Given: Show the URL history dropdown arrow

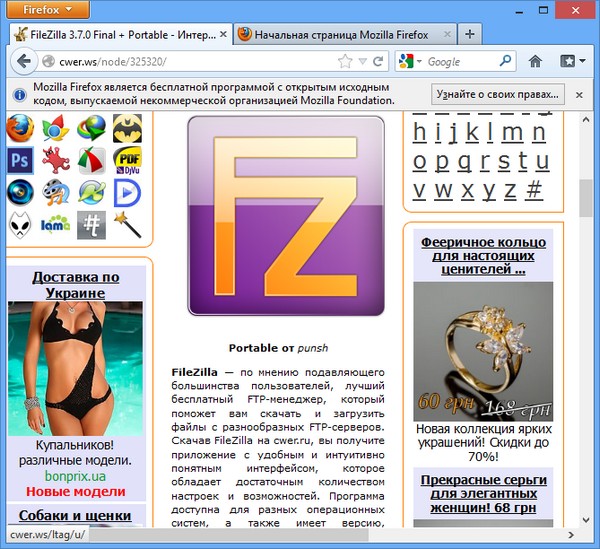Looking at the screenshot, I should point(362,61).
